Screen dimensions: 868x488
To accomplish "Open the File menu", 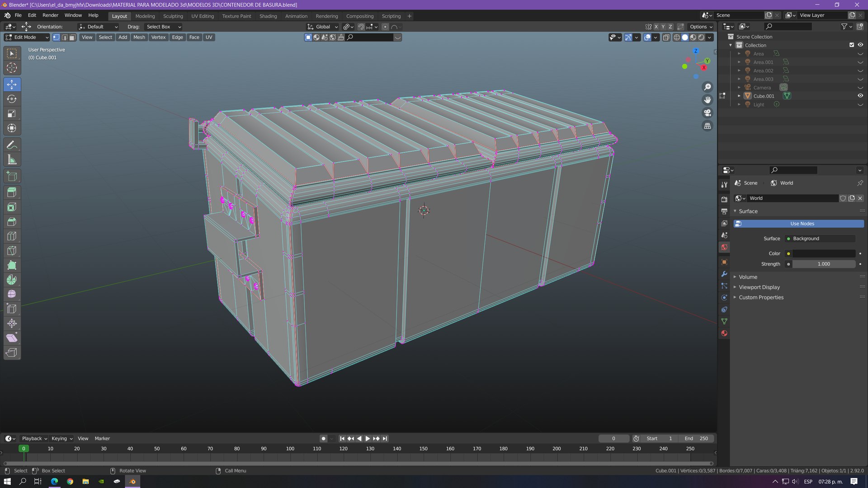I will 18,15.
